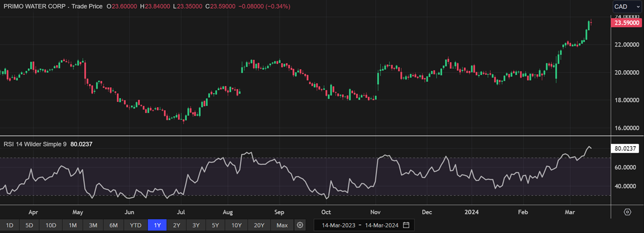Click the 22.00000 price axis label
This screenshot has height=233, width=644.
click(x=626, y=44)
